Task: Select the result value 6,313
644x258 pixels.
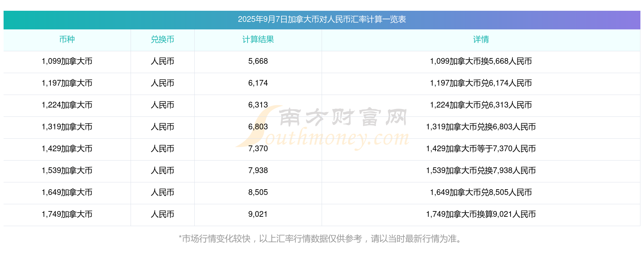Action: tap(258, 105)
